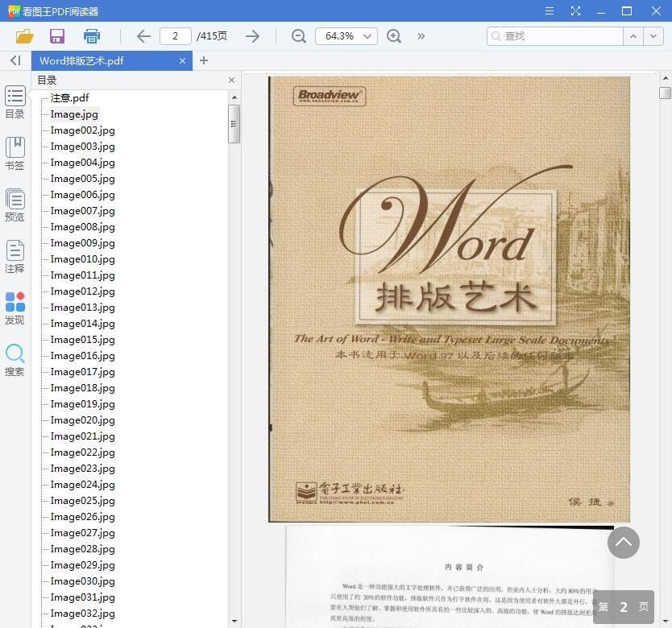
Task: Select Image016.jpg in the outline
Action: point(83,356)
